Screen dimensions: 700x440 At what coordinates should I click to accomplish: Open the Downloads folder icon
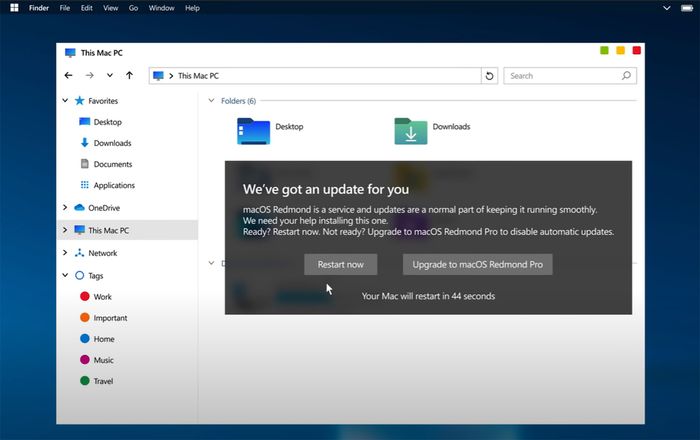pos(411,131)
